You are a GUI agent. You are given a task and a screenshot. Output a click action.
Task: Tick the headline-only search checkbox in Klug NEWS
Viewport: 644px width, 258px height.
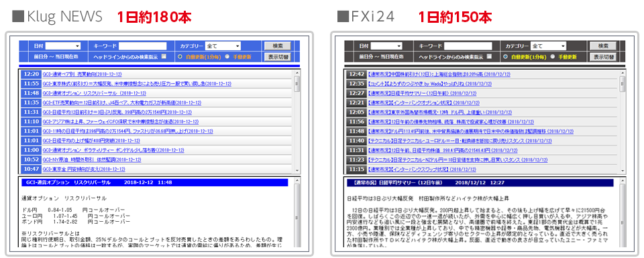pos(164,56)
